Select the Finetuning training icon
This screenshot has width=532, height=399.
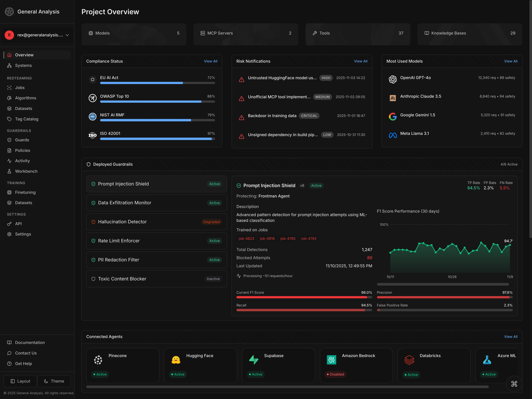pos(9,192)
